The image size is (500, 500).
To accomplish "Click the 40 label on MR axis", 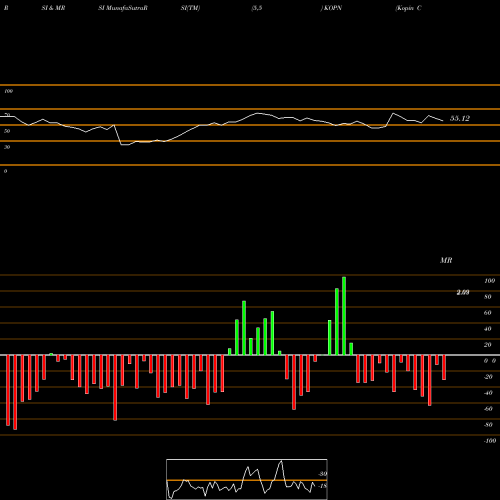I will pos(488,329).
